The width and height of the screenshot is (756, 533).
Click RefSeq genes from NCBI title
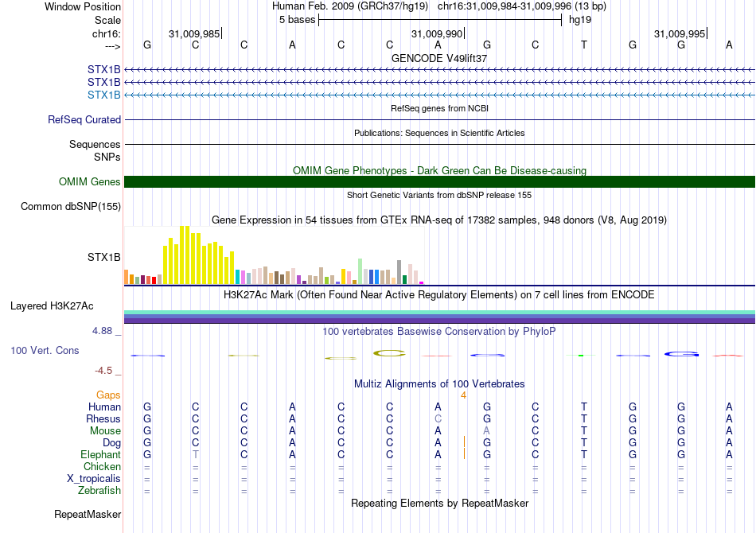tap(439, 108)
